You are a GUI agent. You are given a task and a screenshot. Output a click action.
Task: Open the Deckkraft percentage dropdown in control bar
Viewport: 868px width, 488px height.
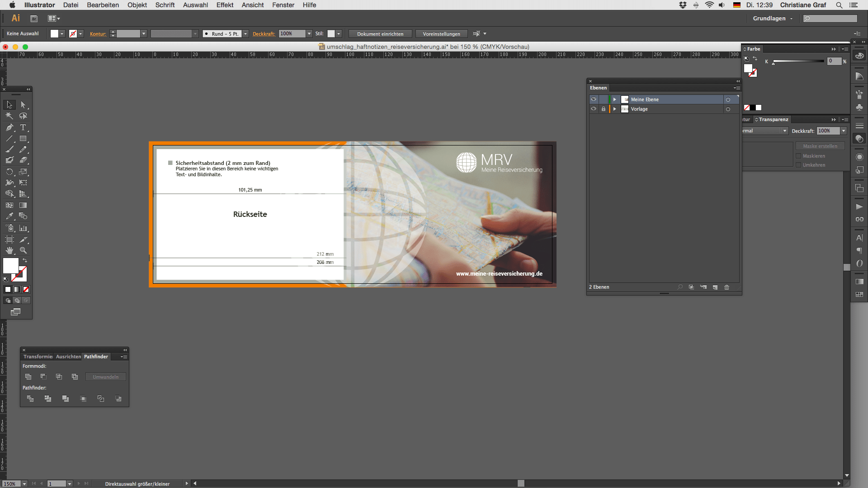point(309,34)
